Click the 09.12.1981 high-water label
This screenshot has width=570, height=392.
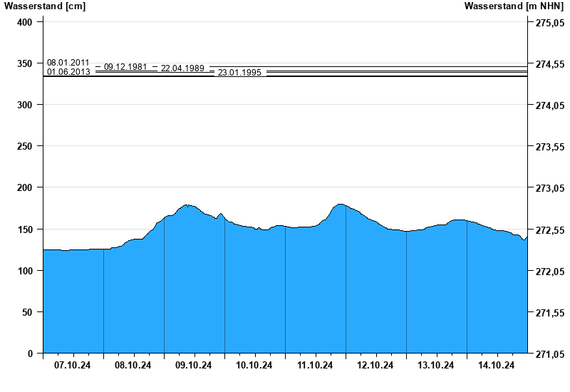[x=125, y=67]
